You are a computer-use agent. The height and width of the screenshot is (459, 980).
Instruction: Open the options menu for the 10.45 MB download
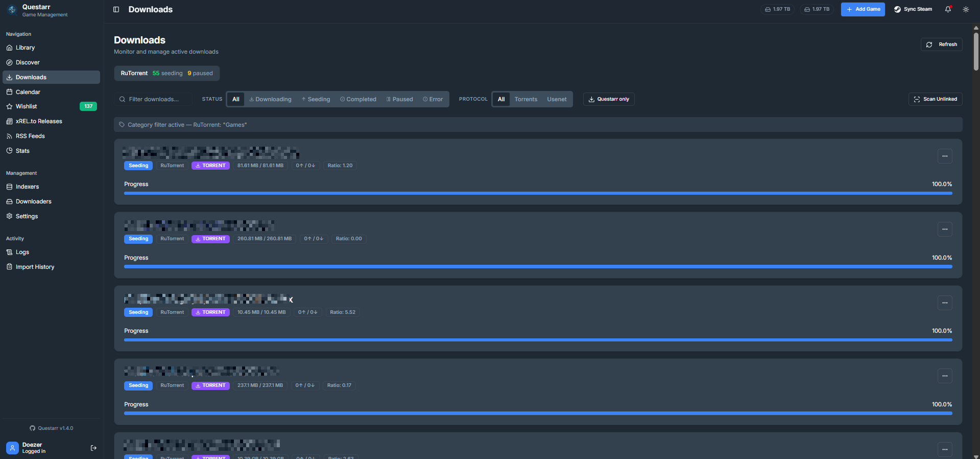(945, 303)
